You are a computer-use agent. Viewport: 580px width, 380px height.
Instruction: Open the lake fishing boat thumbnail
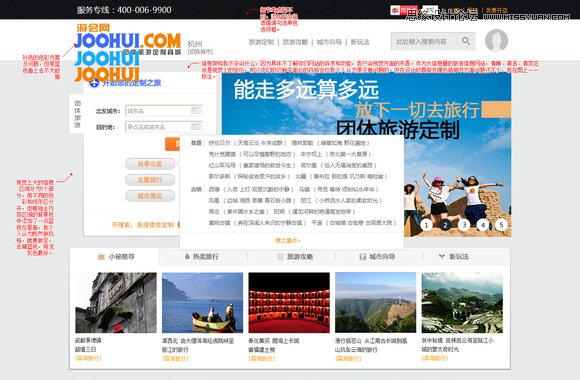[202, 303]
